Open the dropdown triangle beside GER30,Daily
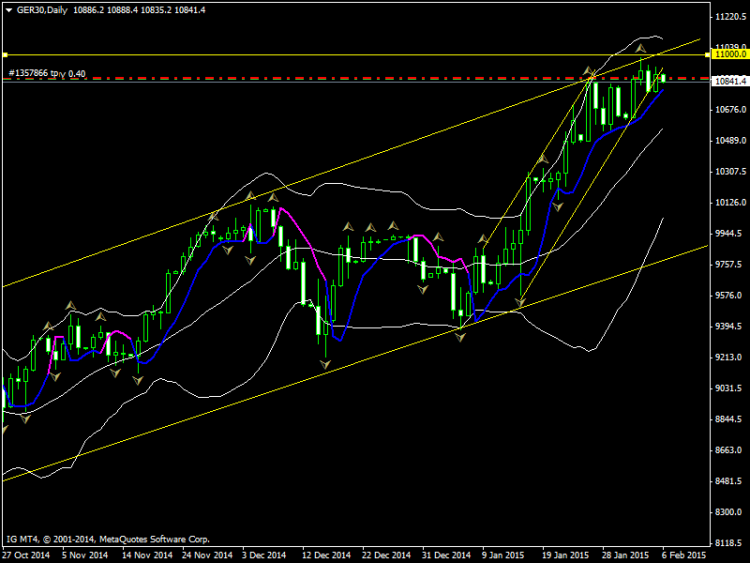This screenshot has width=750, height=563. [x=9, y=10]
